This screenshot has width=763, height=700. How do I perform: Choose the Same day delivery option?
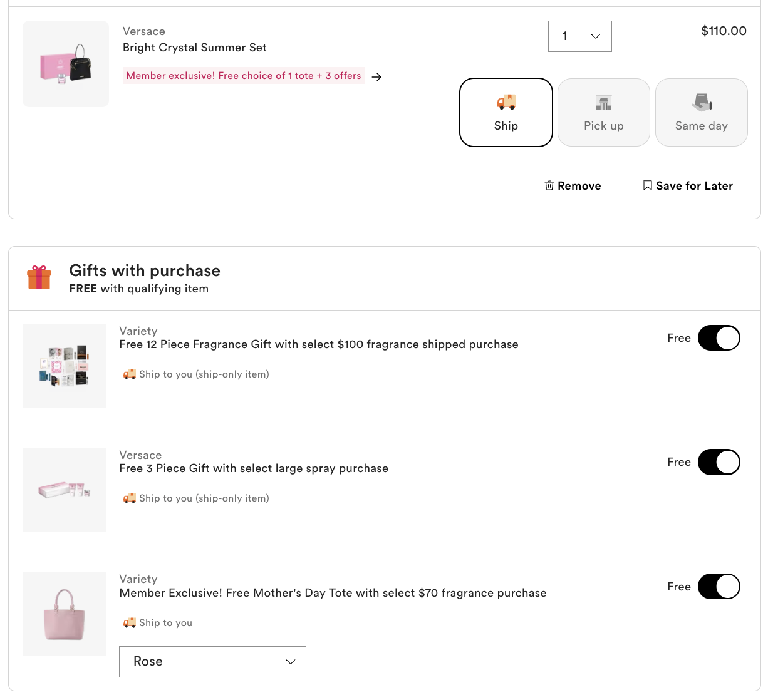[702, 113]
